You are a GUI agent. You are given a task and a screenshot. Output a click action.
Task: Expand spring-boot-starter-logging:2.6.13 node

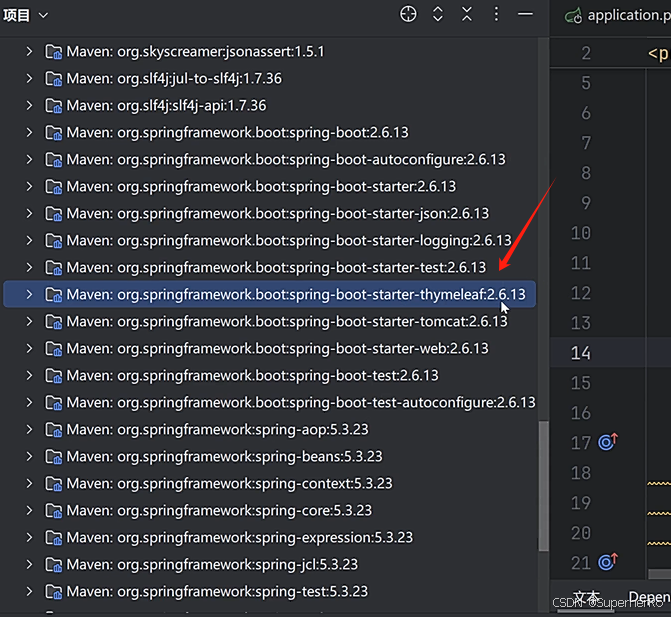(x=29, y=240)
